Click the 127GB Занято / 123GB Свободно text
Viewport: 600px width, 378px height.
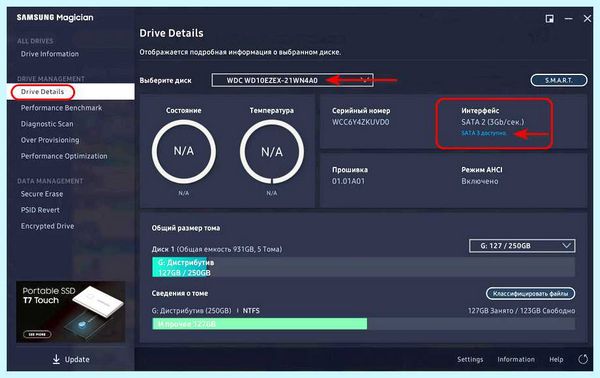coord(521,310)
